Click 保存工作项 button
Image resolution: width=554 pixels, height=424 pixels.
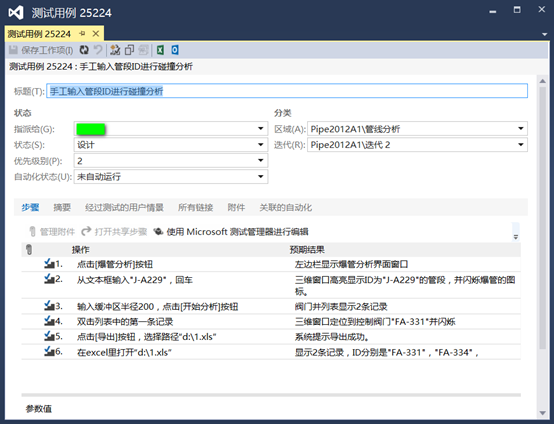[41, 50]
